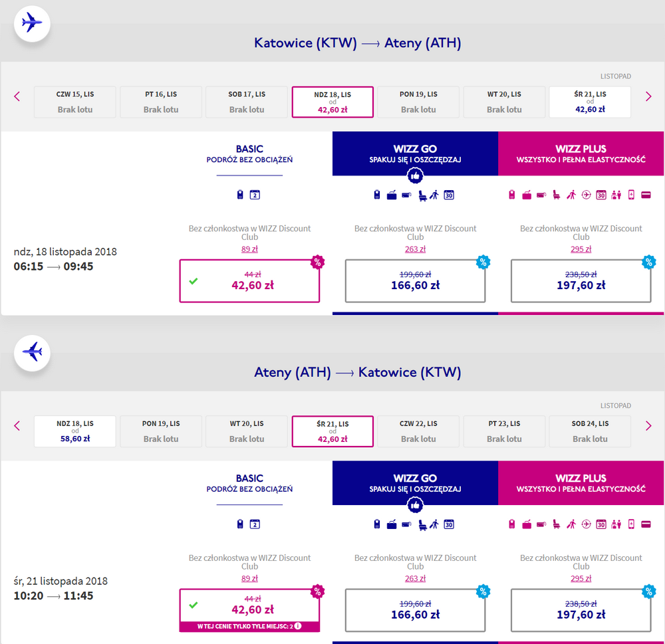Click return WIZZ GO 30-day check-in icon
The image size is (665, 644).
pyautogui.click(x=449, y=524)
